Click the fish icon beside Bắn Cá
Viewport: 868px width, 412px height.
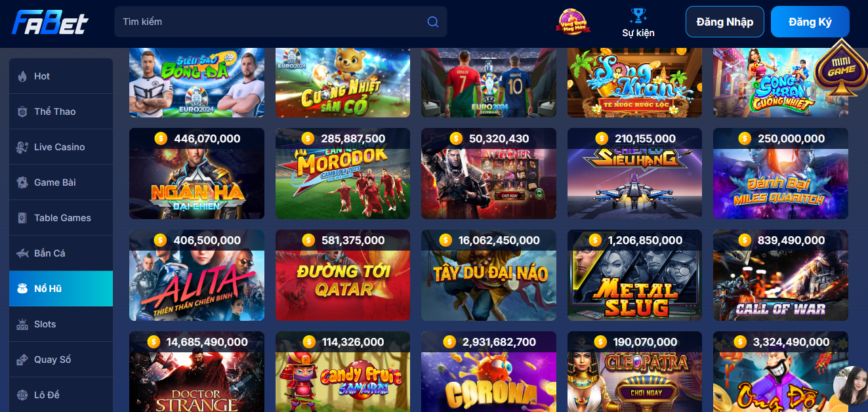pyautogui.click(x=22, y=253)
